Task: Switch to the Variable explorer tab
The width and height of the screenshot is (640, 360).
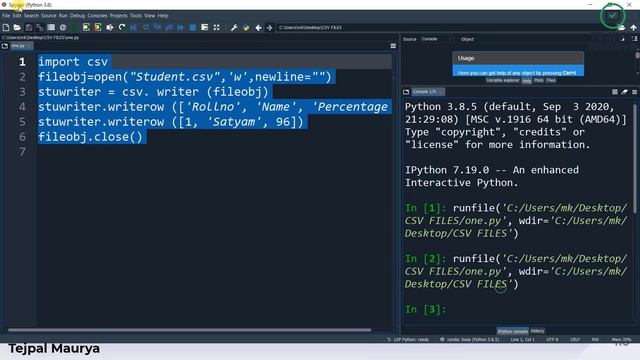Action: click(x=503, y=80)
